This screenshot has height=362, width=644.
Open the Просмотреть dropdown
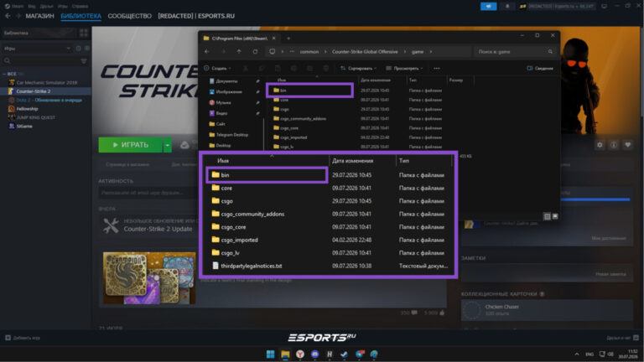(x=404, y=68)
